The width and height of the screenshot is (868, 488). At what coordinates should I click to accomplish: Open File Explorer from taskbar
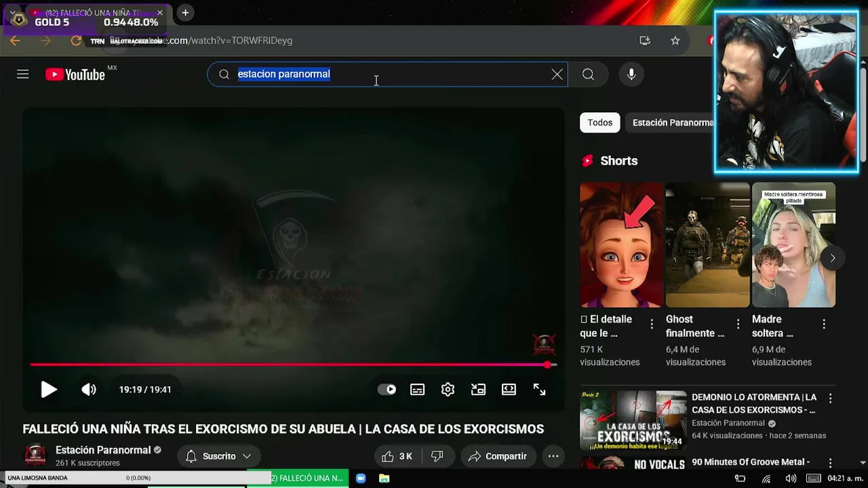click(x=384, y=478)
